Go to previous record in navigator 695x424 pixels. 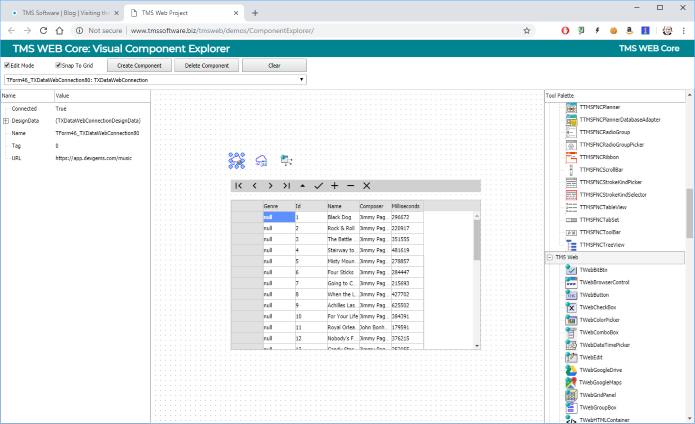[x=254, y=186]
